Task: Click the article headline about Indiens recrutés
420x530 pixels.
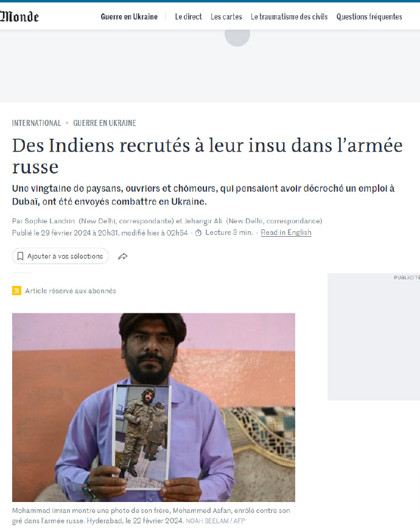Action: (208, 156)
